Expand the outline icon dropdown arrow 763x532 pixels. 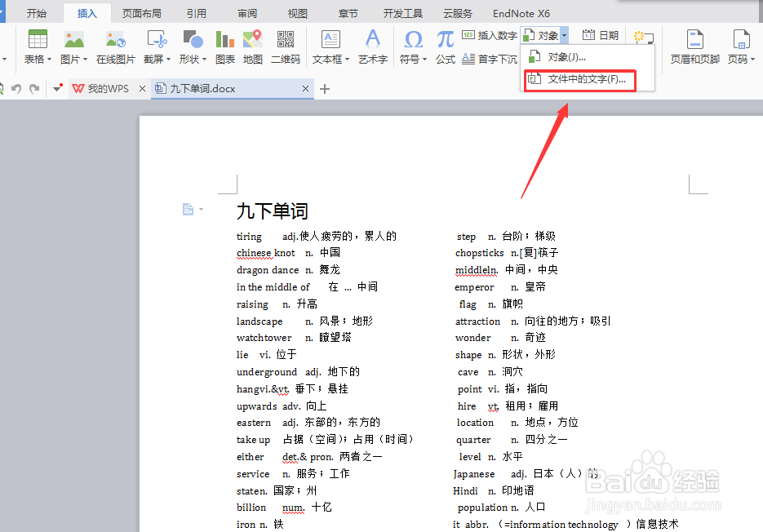201,210
